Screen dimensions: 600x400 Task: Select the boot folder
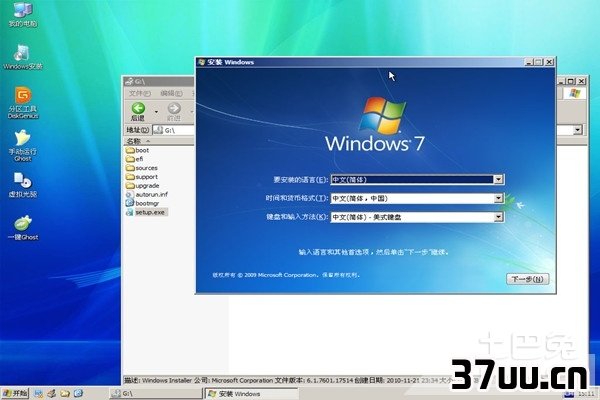[137, 150]
